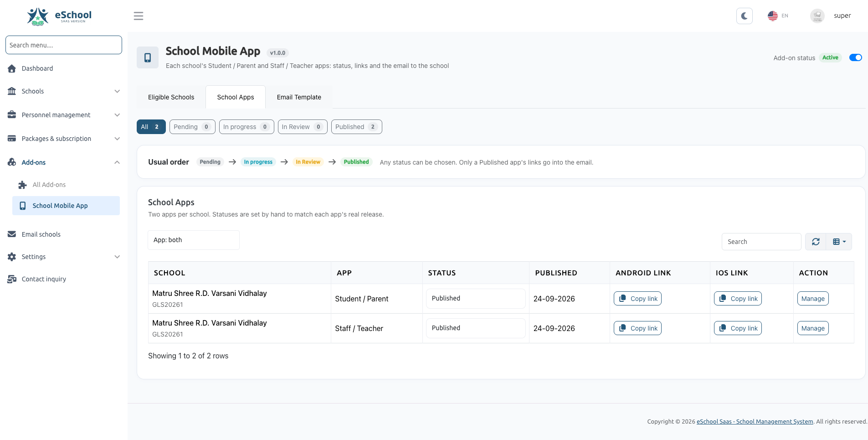
Task: Refresh the School Apps table
Action: point(816,242)
